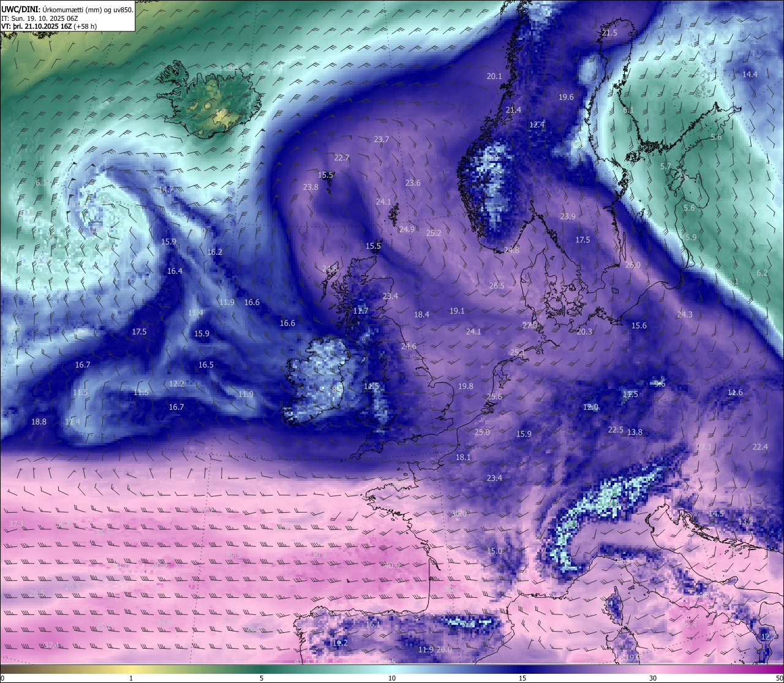Viewport: 784px width, 683px height.
Task: Click the 6.2 value at the right edge
Action: pos(762,273)
